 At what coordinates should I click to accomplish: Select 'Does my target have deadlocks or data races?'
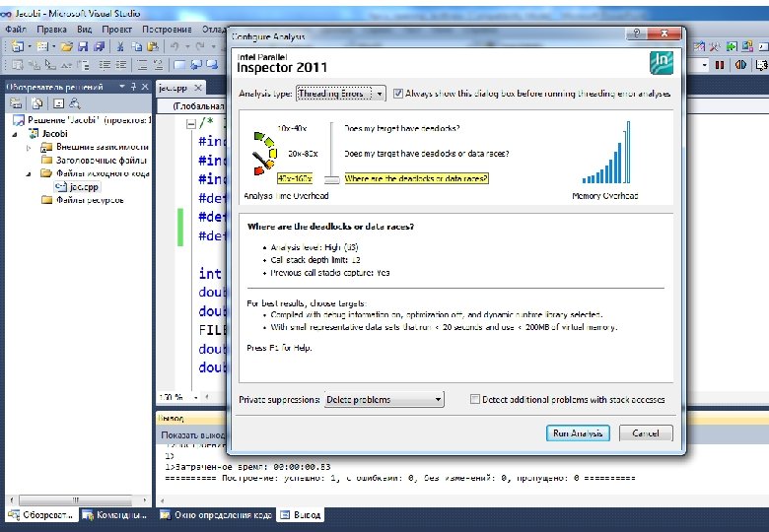point(426,154)
